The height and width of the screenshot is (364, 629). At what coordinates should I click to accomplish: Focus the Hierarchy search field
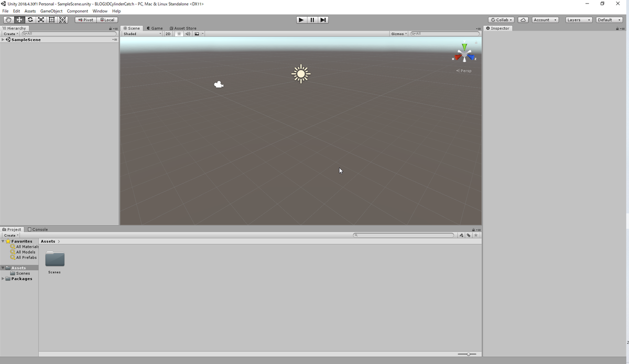69,34
